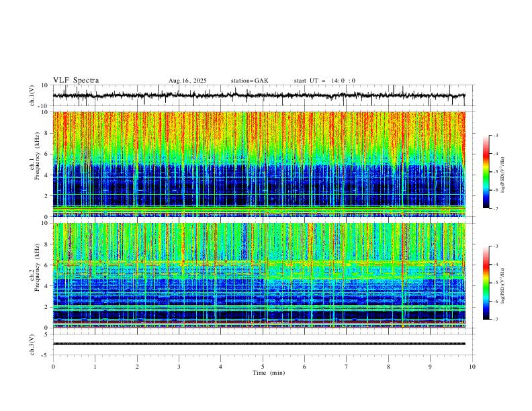Select the "start UT = 14:0 :0" text

tap(324, 81)
